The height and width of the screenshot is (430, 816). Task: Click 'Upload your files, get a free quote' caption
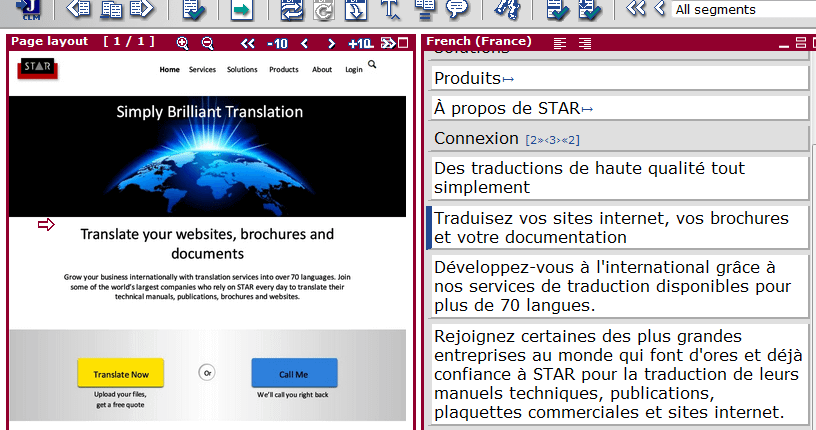pyautogui.click(x=120, y=399)
